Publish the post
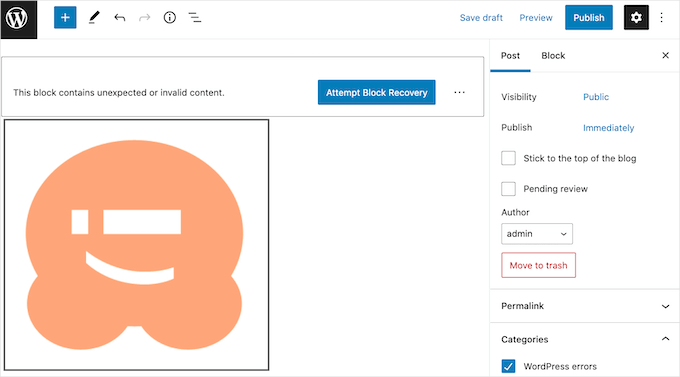Image resolution: width=680 pixels, height=377 pixels. click(588, 18)
